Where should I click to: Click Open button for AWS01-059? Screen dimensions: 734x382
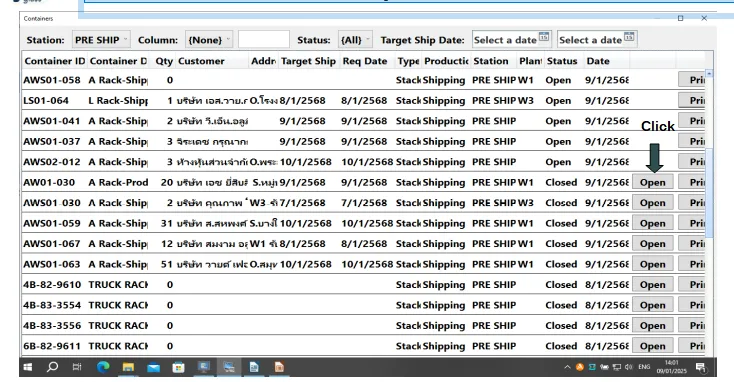653,223
